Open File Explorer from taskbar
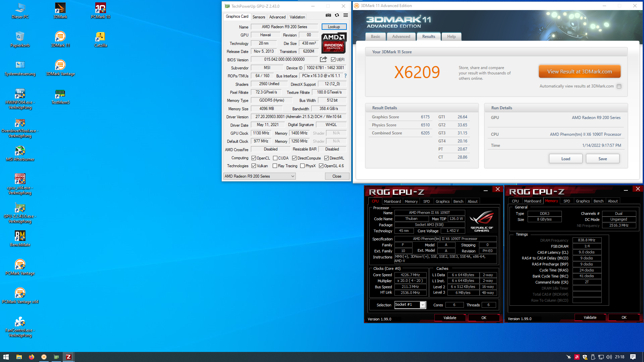Screen dimensions: 644x362 pyautogui.click(x=19, y=357)
